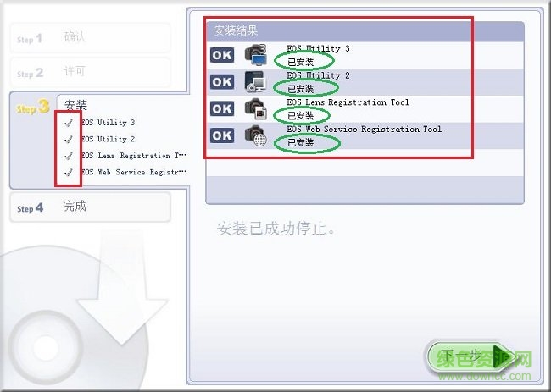Image resolution: width=551 pixels, height=392 pixels.
Task: Click the 已安装 status under EOS Utility 3
Action: pyautogui.click(x=300, y=62)
